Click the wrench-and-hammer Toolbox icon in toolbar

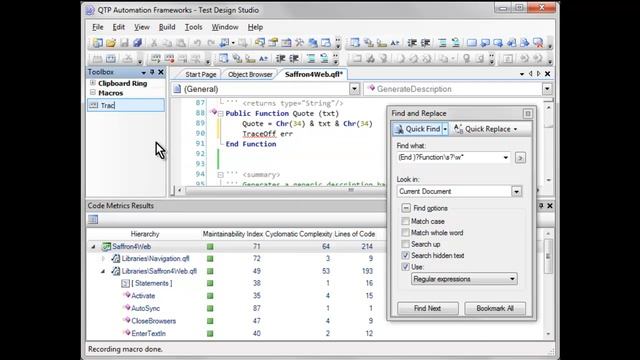click(300, 43)
